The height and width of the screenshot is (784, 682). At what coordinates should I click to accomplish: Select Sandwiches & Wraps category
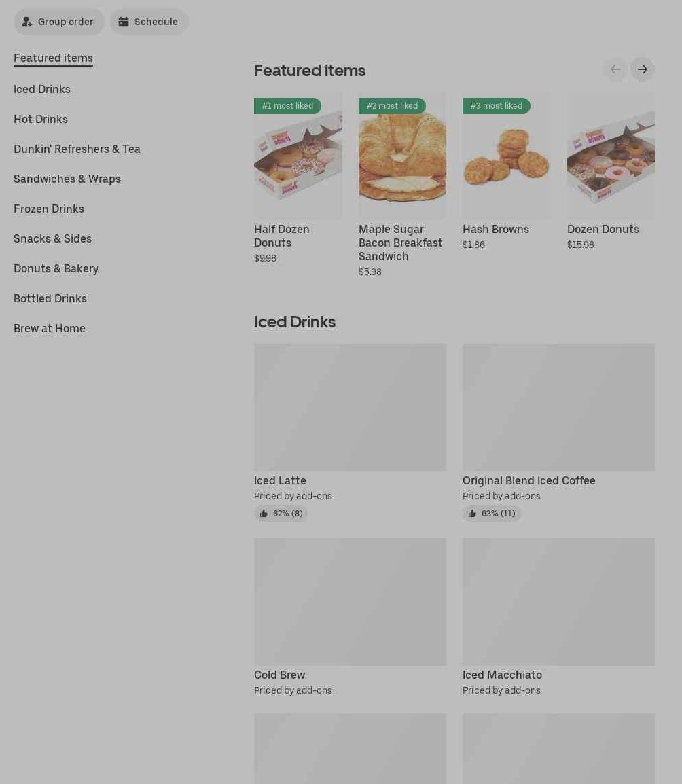(x=67, y=179)
